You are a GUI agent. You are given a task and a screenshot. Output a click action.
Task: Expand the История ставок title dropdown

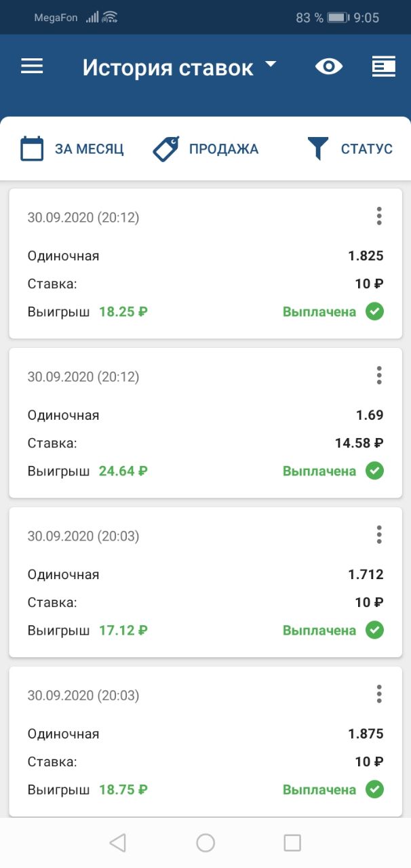point(271,65)
